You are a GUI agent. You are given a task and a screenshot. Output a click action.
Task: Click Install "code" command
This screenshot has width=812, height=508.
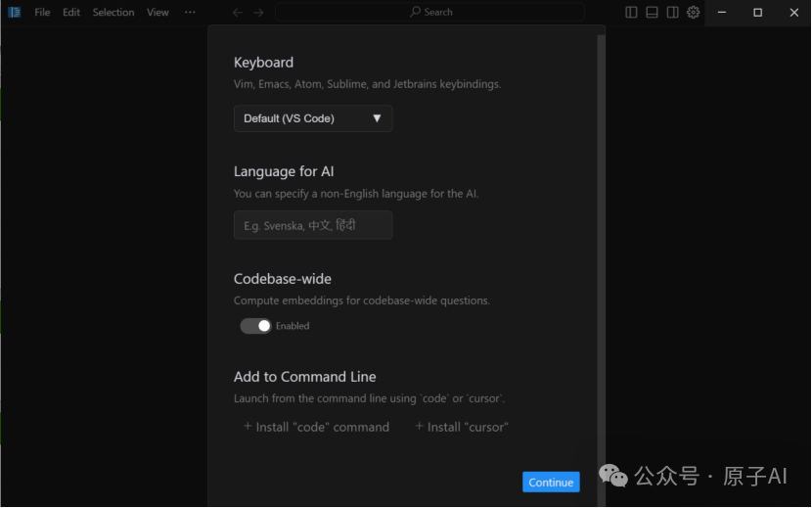coord(316,427)
